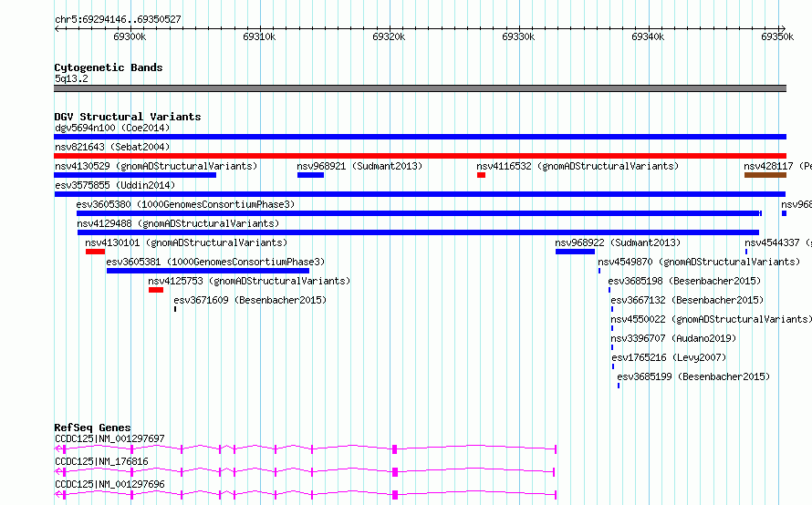
Task: Open the nsv4130101 (gnomADStructuralVariants) label
Action: 186,242
